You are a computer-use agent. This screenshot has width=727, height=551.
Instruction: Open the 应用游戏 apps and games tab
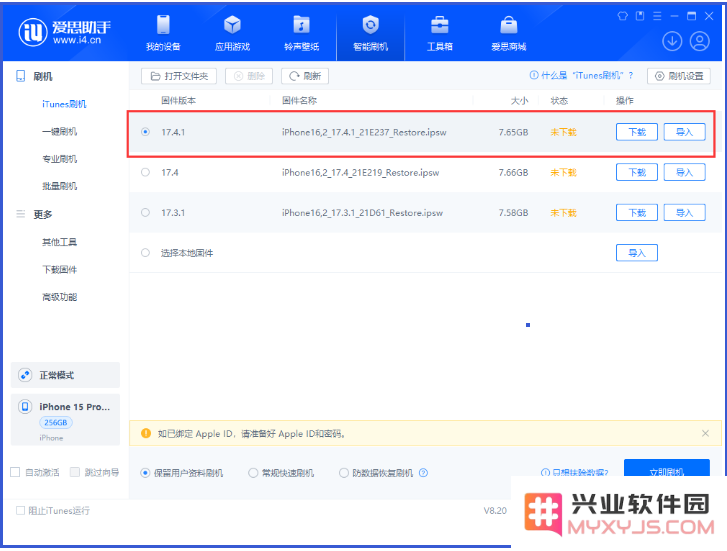click(232, 32)
